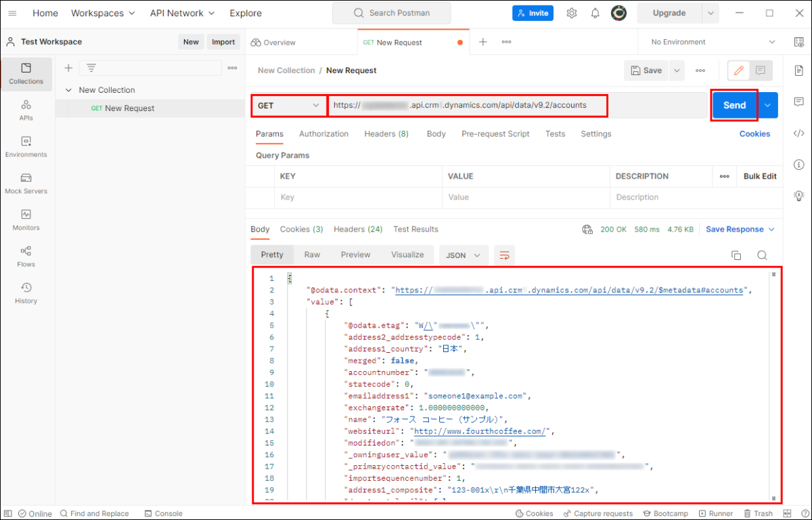Toggle line wrap in response
The height and width of the screenshot is (520, 812).
(504, 255)
